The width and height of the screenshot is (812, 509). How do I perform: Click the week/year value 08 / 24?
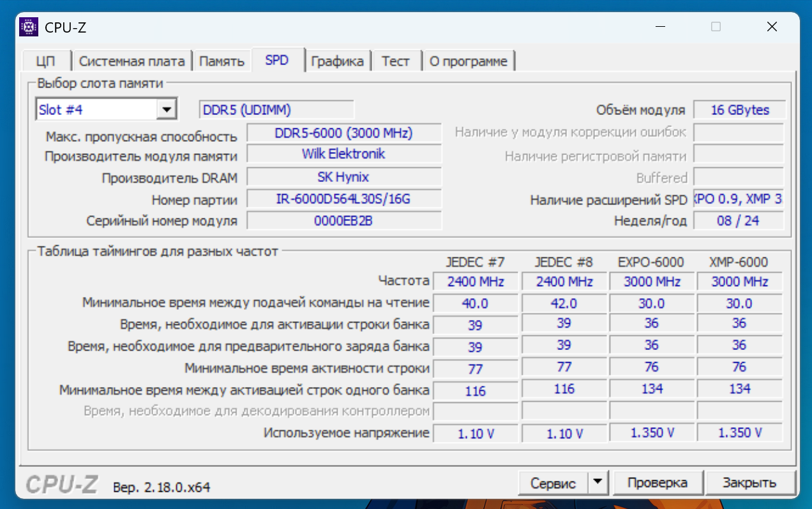tap(738, 220)
